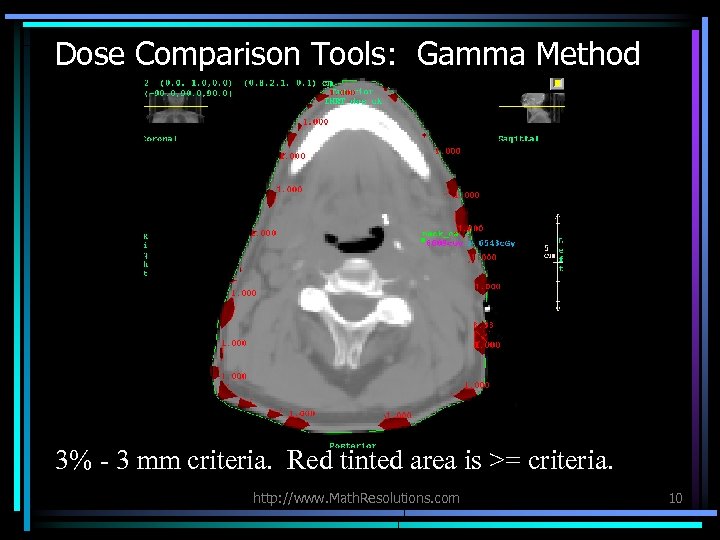Click the 6543cGy dose readout
720x540 pixels.
[x=496, y=243]
